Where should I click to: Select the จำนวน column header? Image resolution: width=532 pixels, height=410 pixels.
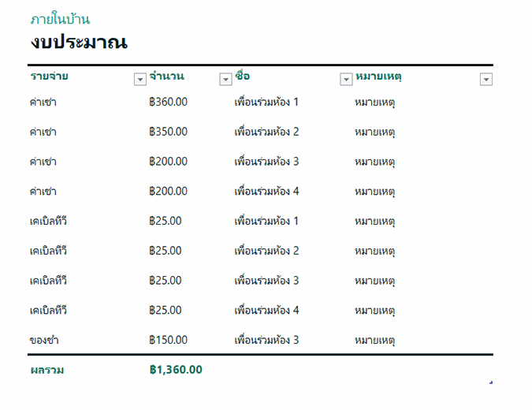[166, 76]
